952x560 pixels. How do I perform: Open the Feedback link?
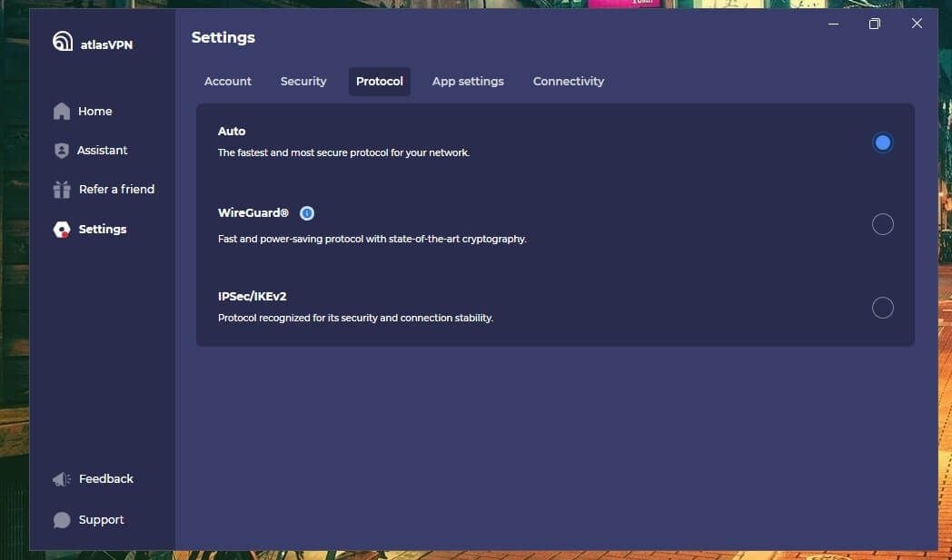click(106, 478)
